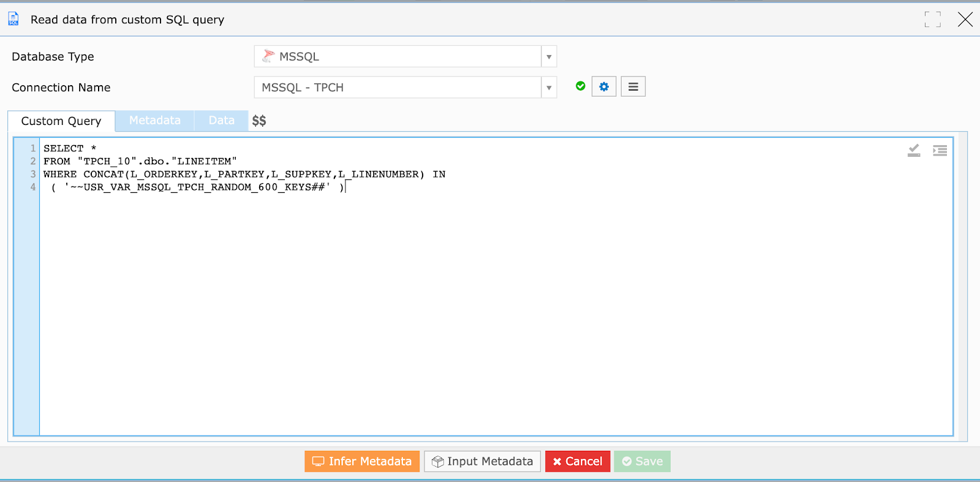Click the Connection Name label
980x482 pixels.
pos(61,88)
